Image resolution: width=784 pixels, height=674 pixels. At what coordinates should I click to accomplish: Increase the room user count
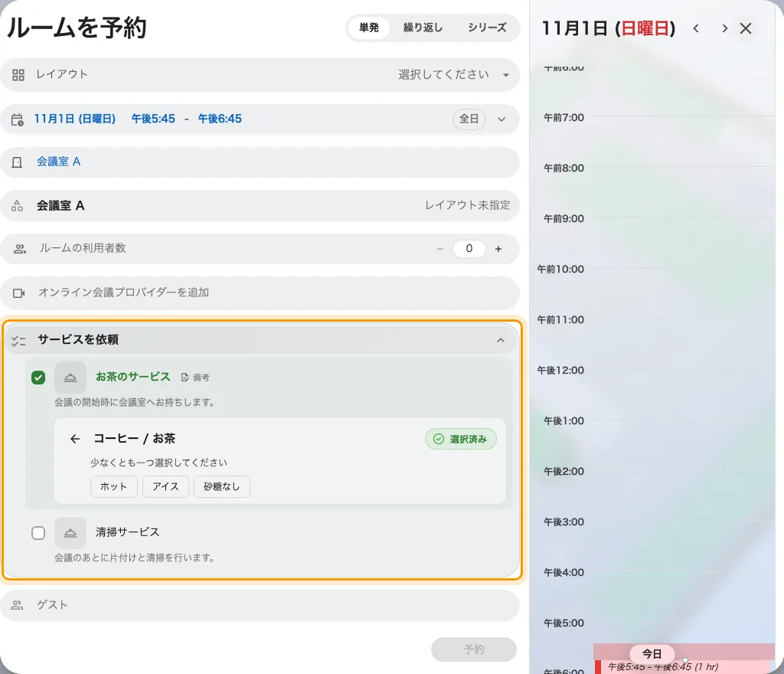498,248
